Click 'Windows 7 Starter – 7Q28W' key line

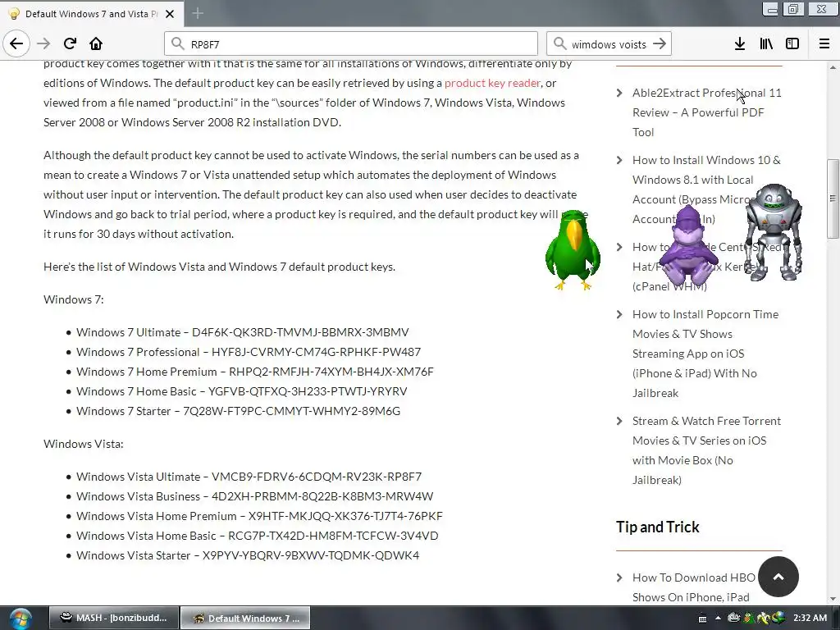(238, 411)
